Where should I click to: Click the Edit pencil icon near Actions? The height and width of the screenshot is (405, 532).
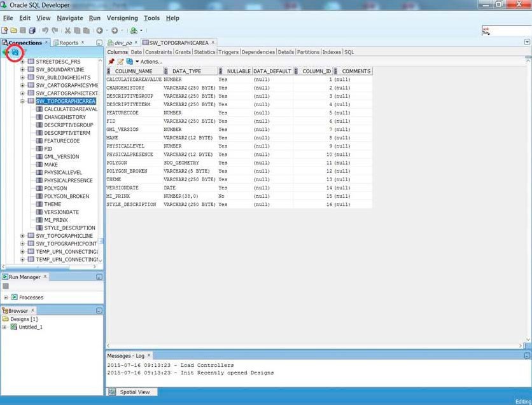(x=121, y=61)
